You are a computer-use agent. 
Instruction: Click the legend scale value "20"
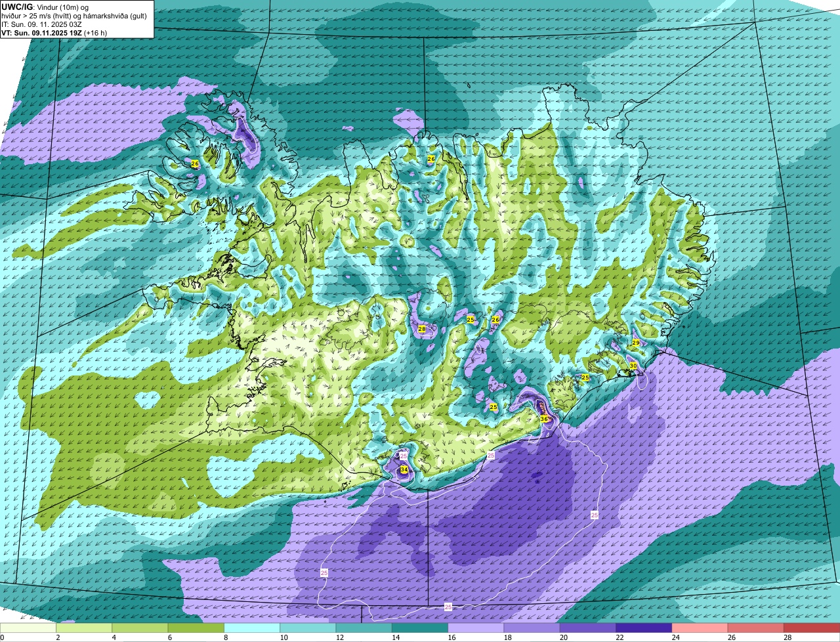(x=562, y=637)
